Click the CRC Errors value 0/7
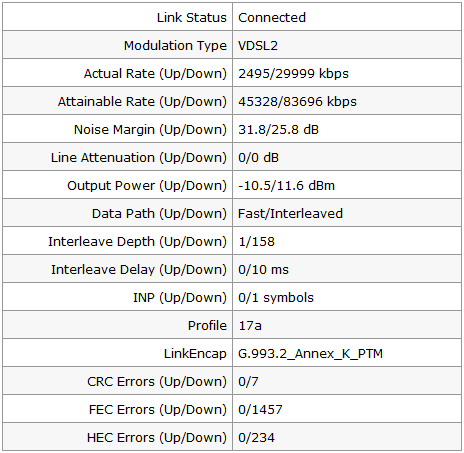The height and width of the screenshot is (453, 464). 248,382
